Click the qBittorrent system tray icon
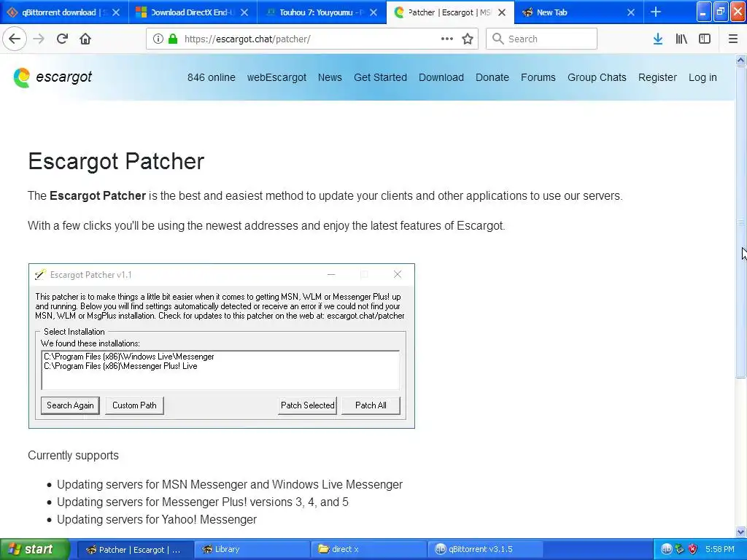 point(667,549)
